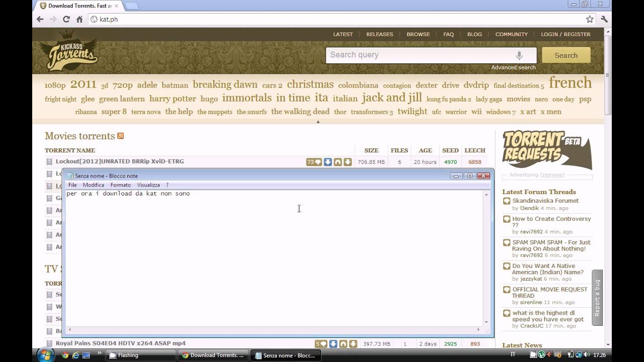This screenshot has height=362, width=644.
Task: Open the browser home page icon
Action: coord(79,19)
